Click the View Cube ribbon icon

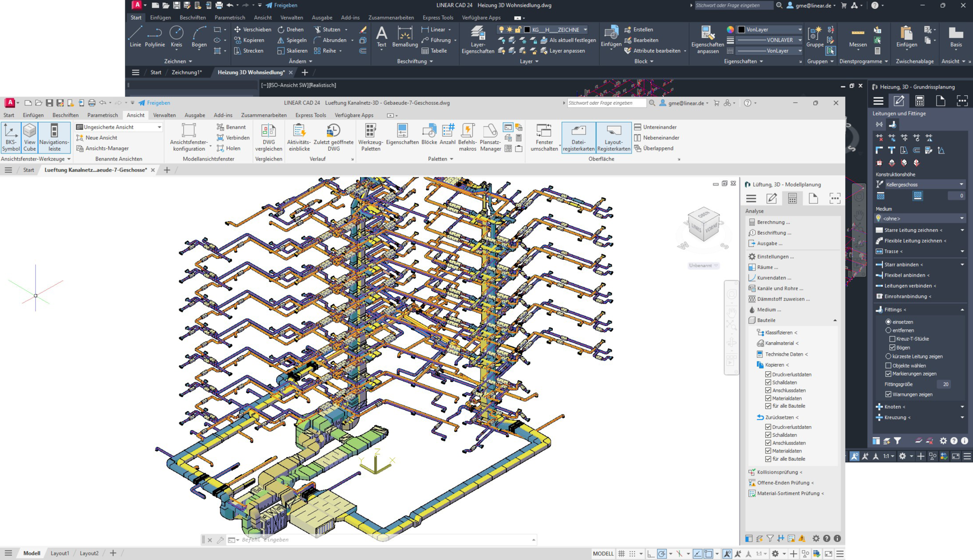pos(30,138)
